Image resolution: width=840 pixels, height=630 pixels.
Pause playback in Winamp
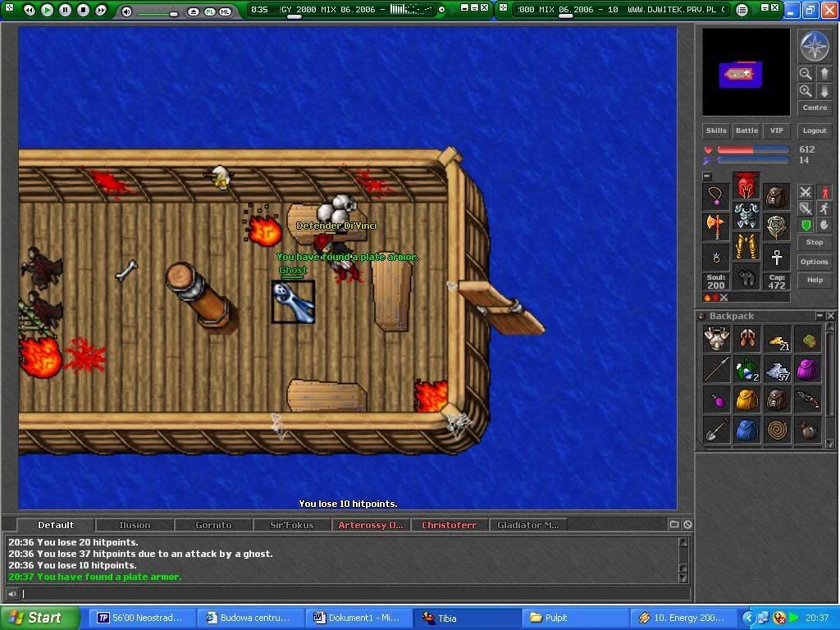(65, 10)
